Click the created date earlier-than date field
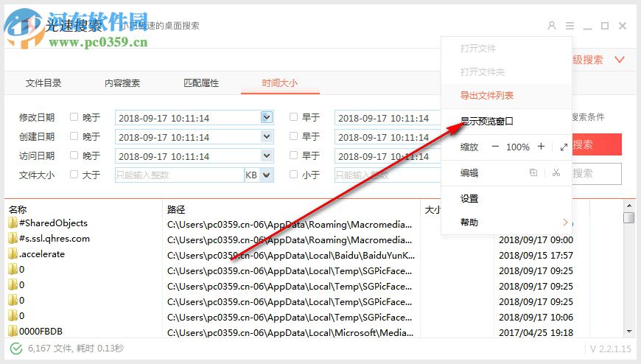This screenshot has height=364, width=641. click(x=388, y=137)
